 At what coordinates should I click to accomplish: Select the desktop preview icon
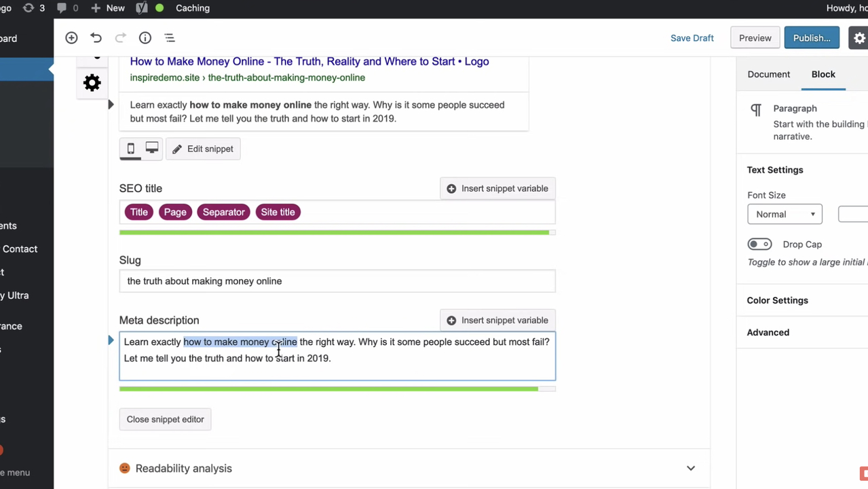click(x=152, y=149)
